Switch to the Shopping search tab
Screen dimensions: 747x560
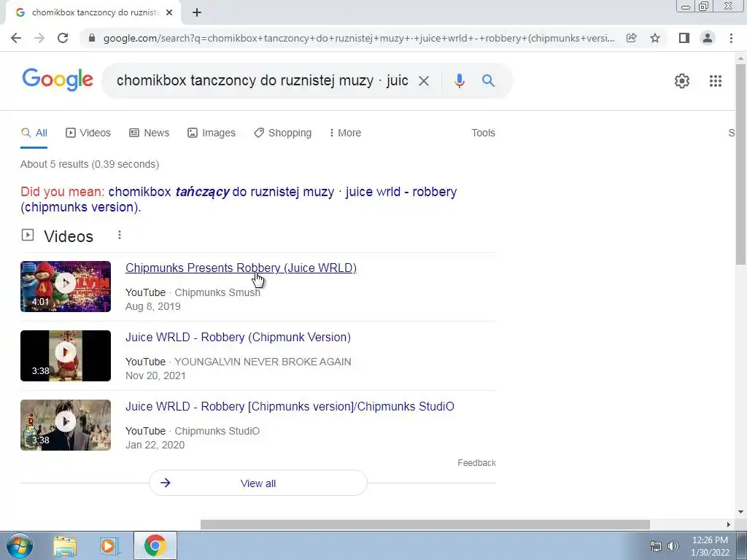pyautogui.click(x=282, y=133)
